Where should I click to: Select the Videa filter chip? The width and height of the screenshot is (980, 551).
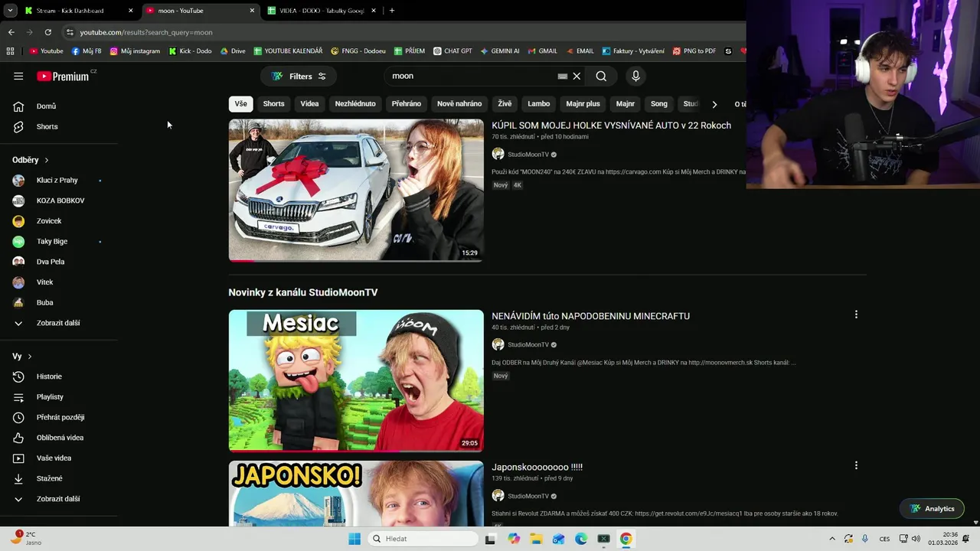[x=309, y=103]
